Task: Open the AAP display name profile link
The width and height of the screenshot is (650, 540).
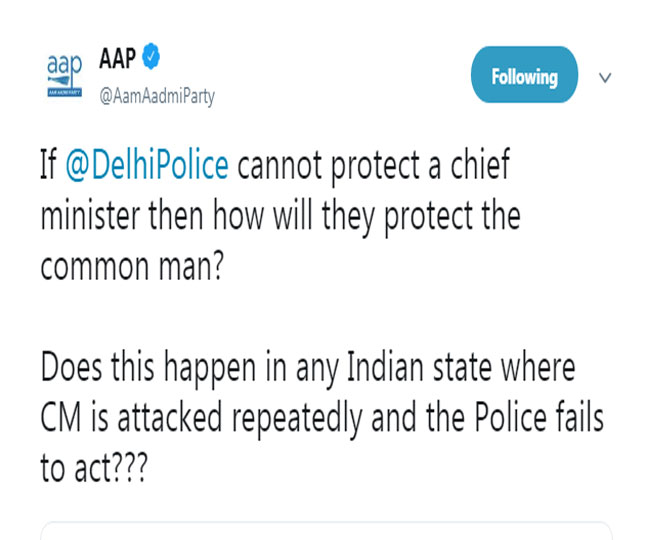Action: click(x=117, y=58)
